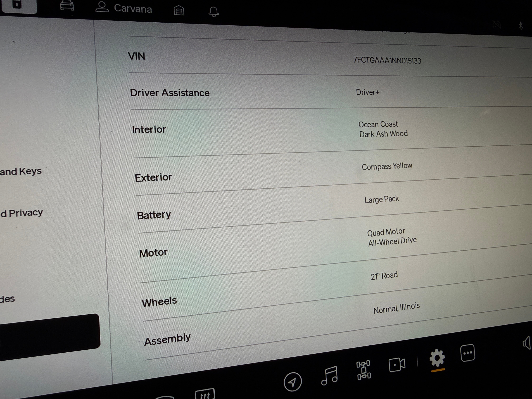
Task: Tap the 'Battery' row label
Action: coord(154,215)
